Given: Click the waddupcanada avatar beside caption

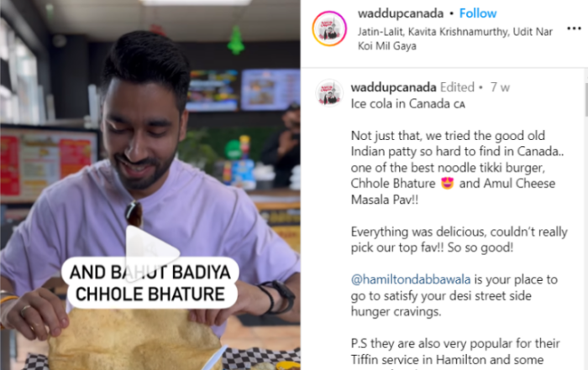Looking at the screenshot, I should [329, 92].
